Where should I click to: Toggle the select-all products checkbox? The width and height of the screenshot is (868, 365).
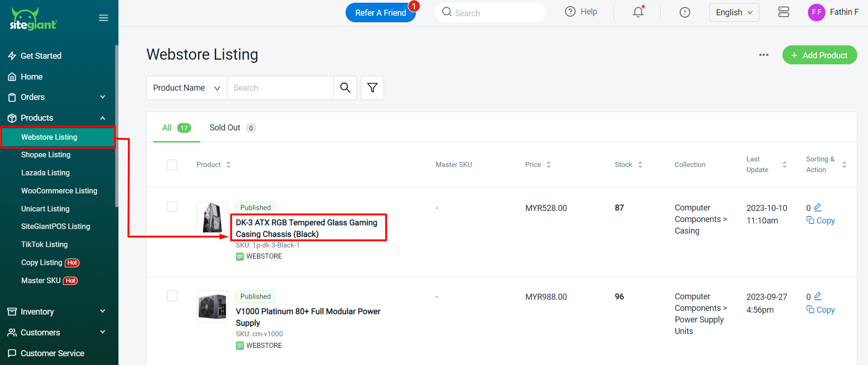172,165
